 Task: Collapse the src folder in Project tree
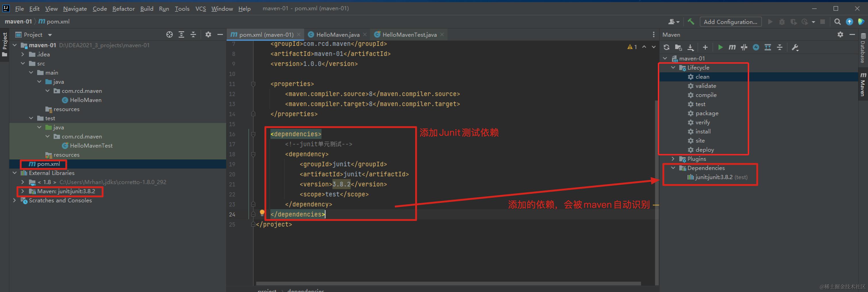point(23,63)
